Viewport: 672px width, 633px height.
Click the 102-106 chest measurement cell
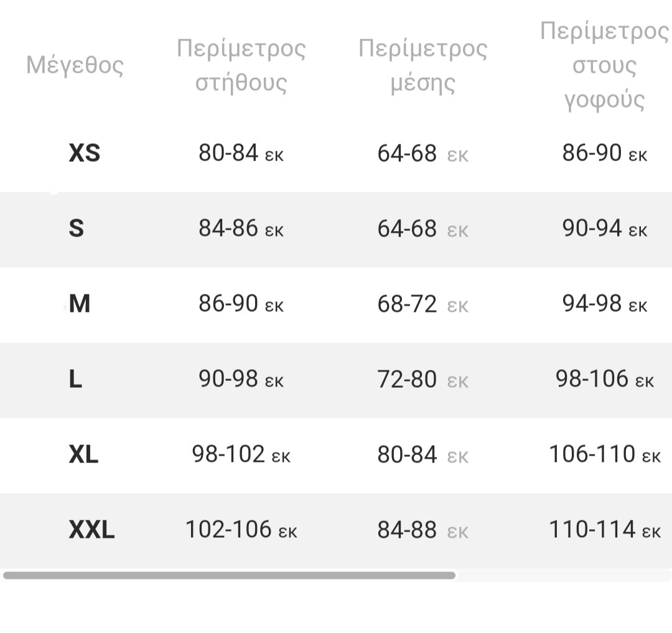coord(241,530)
